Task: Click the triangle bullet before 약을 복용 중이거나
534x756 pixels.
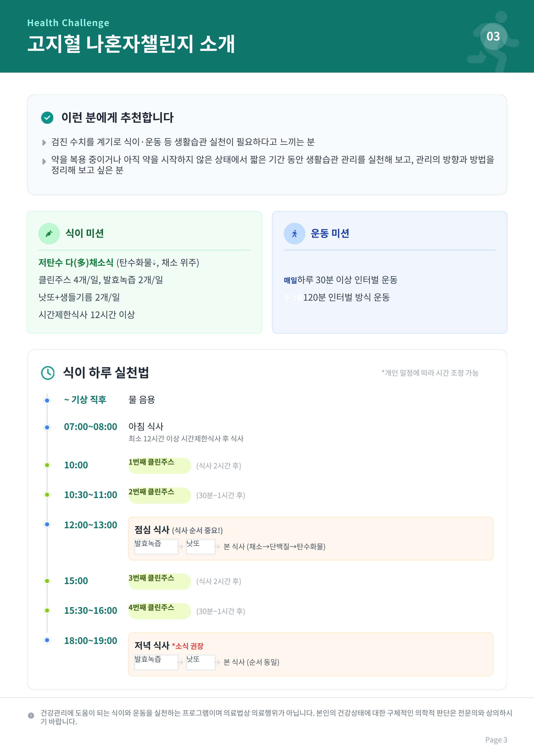Action: click(44, 161)
